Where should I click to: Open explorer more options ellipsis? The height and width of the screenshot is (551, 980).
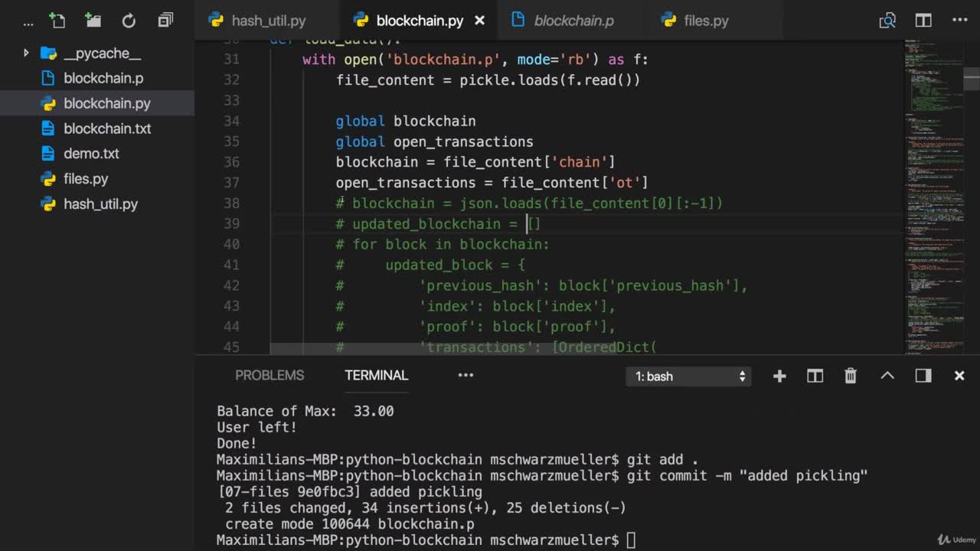click(x=28, y=23)
